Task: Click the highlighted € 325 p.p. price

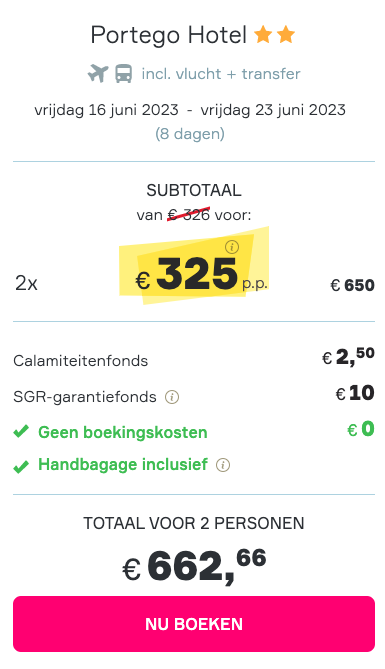Action: [201, 275]
